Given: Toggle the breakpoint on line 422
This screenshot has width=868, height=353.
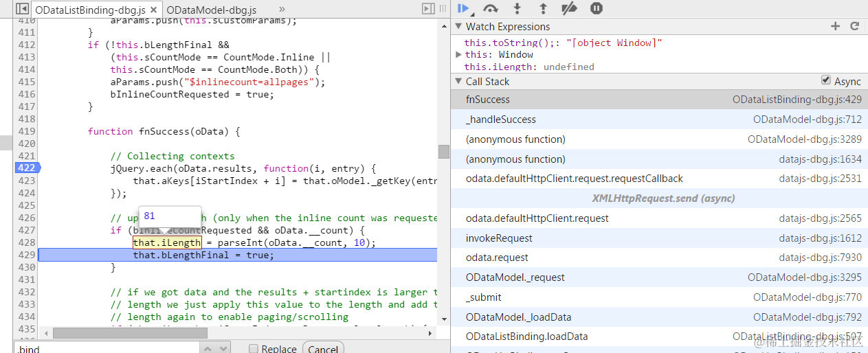Looking at the screenshot, I should [26, 168].
